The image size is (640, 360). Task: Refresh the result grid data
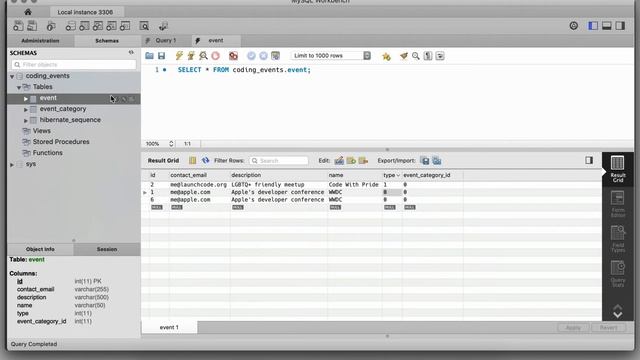pos(205,160)
